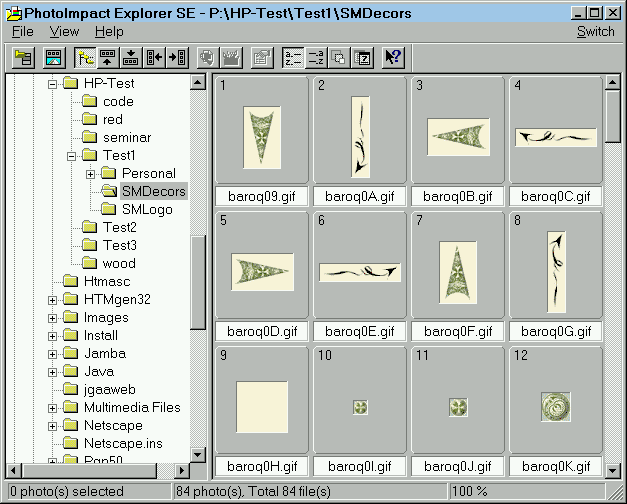
Task: Click the grayed-out hand toolbar icon
Action: tap(208, 58)
